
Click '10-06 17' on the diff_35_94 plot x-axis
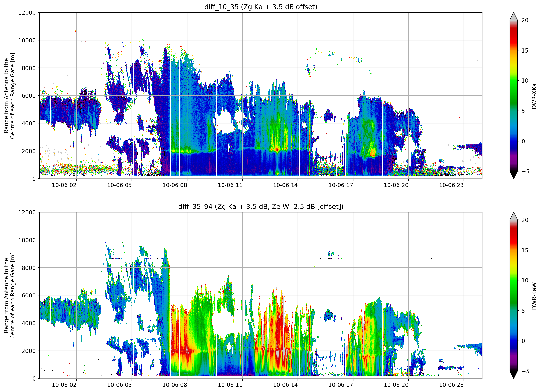[341, 385]
